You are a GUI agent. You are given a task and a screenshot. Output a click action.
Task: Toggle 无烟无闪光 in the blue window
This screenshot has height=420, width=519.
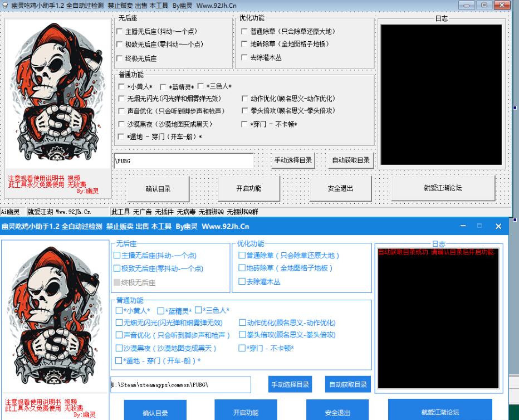[x=119, y=323]
